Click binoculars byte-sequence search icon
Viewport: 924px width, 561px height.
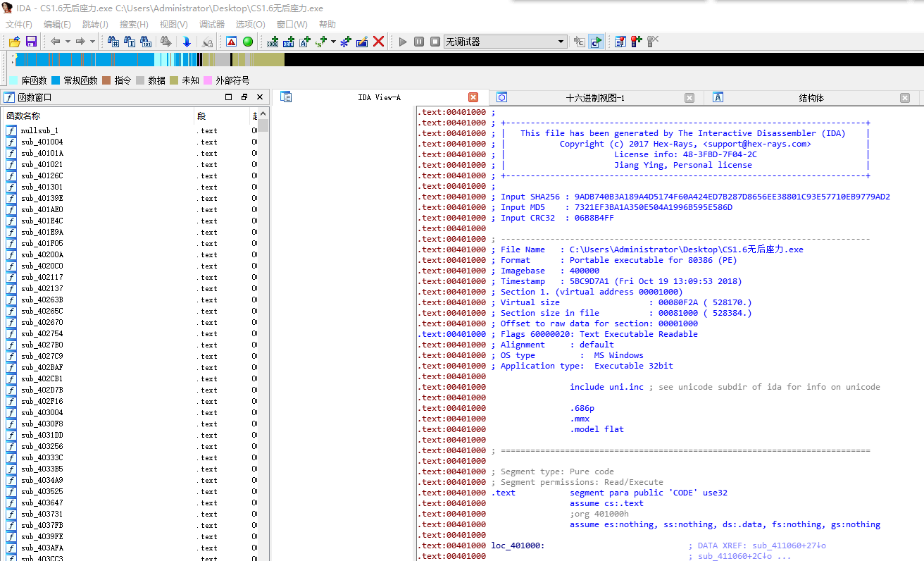[x=146, y=42]
